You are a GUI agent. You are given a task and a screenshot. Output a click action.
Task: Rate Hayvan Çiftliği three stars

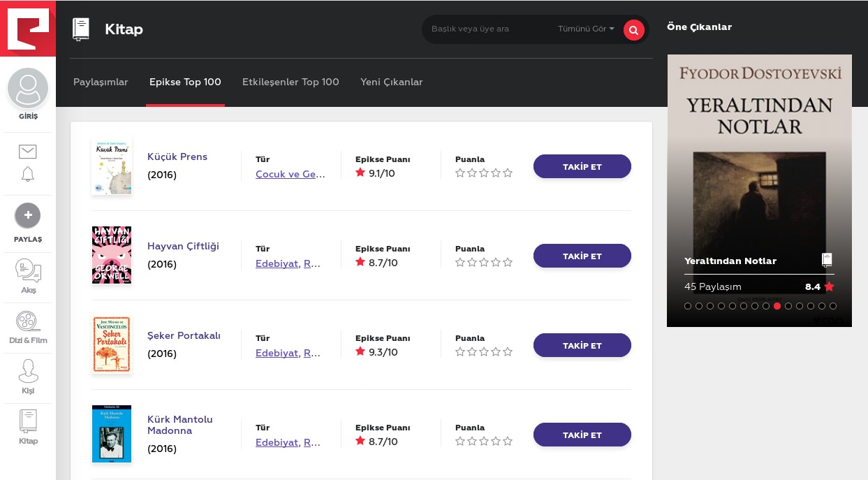click(x=484, y=263)
